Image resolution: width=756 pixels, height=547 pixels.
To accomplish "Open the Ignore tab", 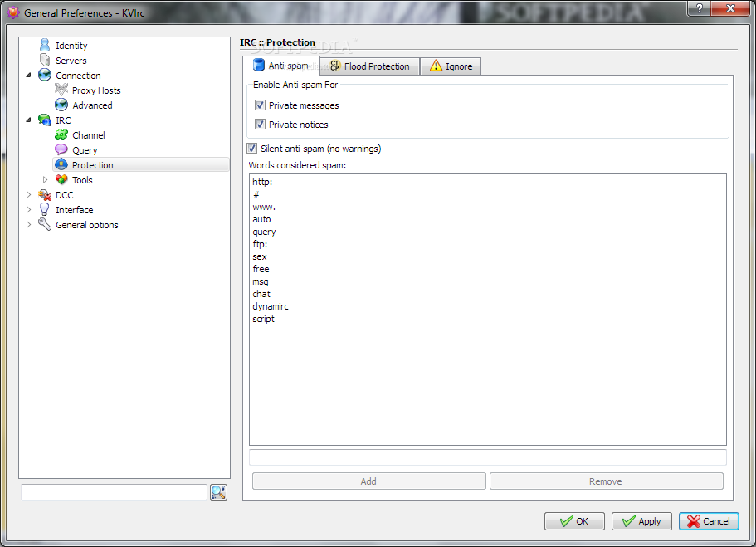I will [451, 66].
